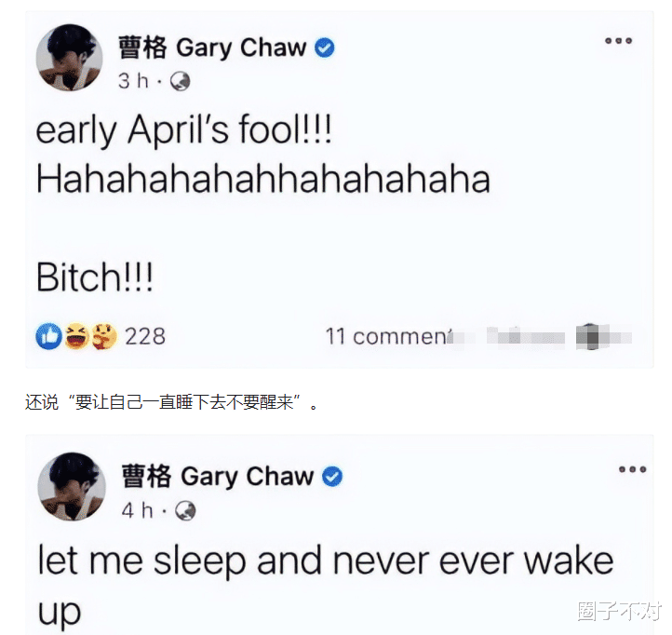Image resolution: width=672 pixels, height=635 pixels.
Task: Click the verified badge in the second post
Action: 332,477
